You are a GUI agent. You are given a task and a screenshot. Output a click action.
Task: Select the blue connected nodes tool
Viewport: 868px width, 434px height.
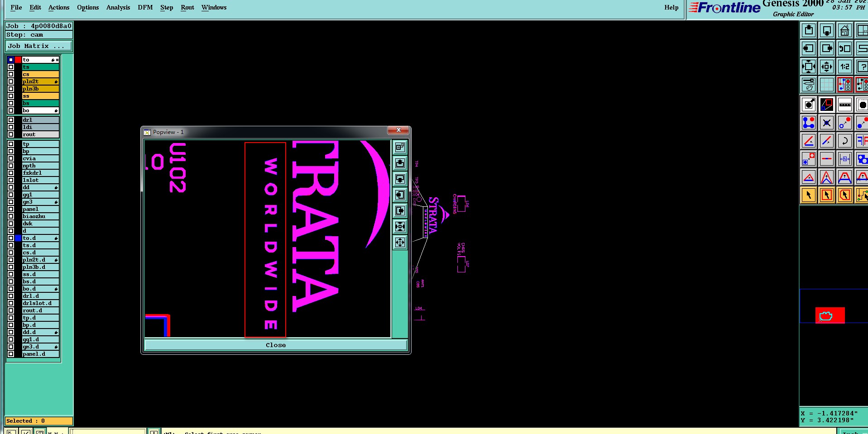pyautogui.click(x=809, y=123)
